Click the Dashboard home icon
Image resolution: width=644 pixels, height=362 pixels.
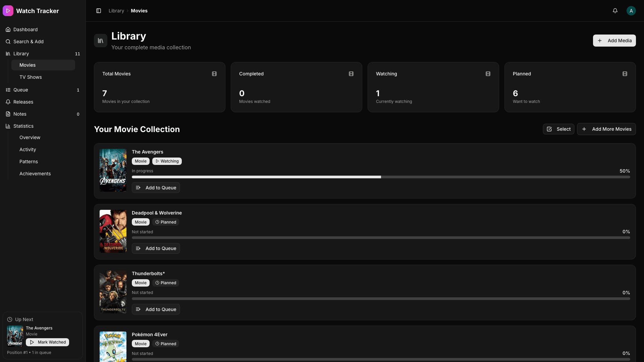coord(8,29)
